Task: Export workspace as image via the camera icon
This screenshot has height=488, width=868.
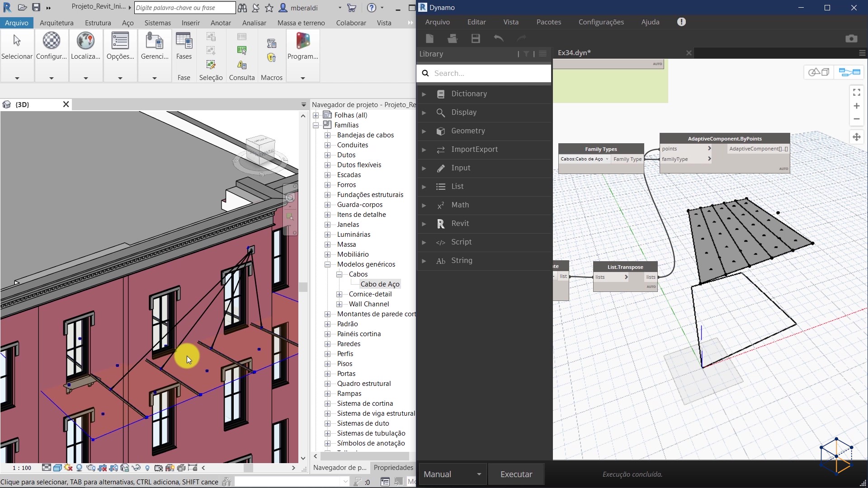Action: [x=852, y=39]
